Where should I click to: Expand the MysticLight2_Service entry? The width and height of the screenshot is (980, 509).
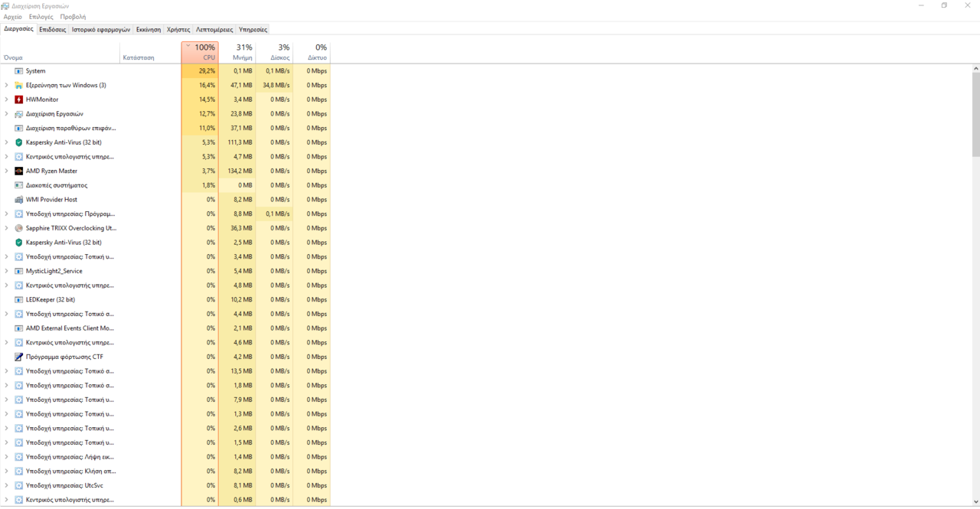[x=6, y=271]
